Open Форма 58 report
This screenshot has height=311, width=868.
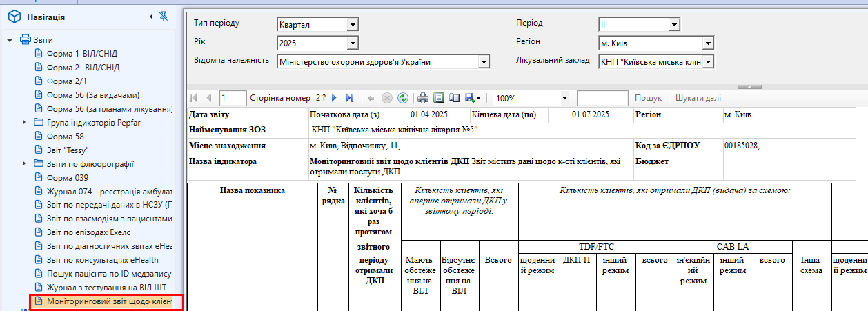(x=65, y=137)
